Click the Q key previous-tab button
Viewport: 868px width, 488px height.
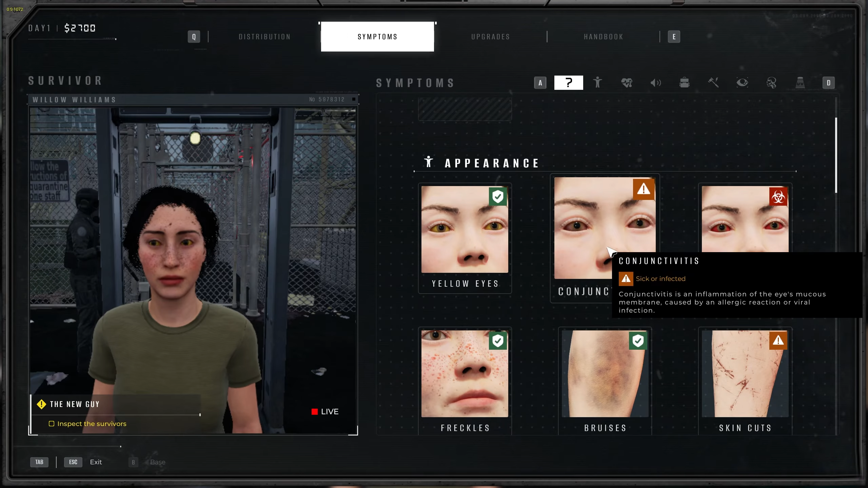point(194,37)
